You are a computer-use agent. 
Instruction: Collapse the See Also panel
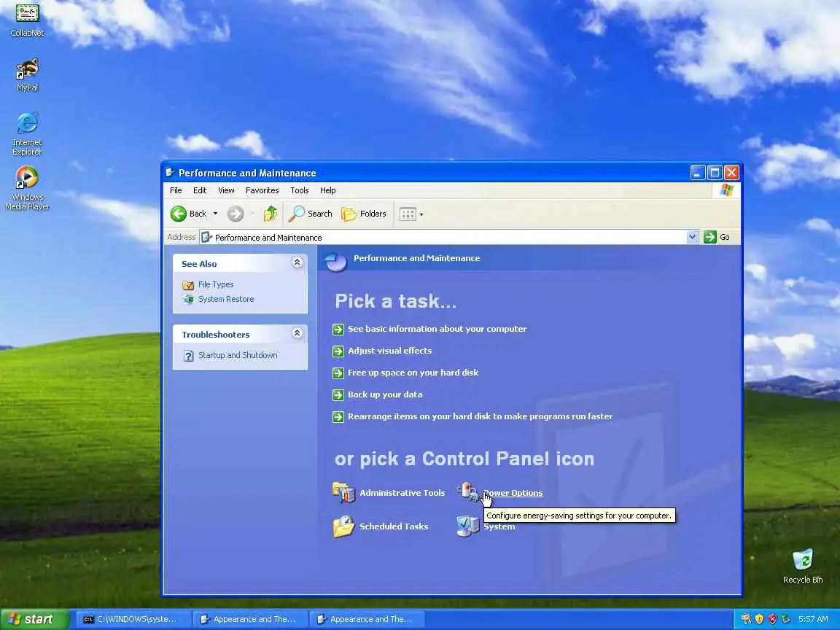pyautogui.click(x=297, y=262)
